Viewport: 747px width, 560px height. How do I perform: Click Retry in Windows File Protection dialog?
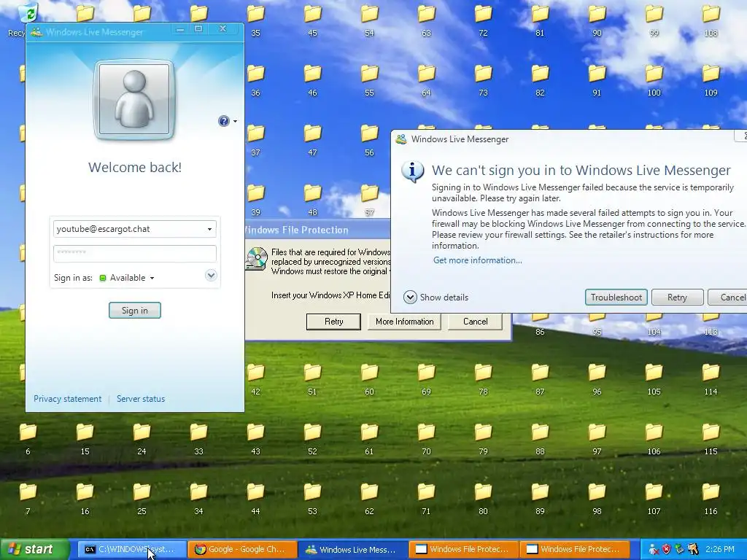(x=333, y=322)
